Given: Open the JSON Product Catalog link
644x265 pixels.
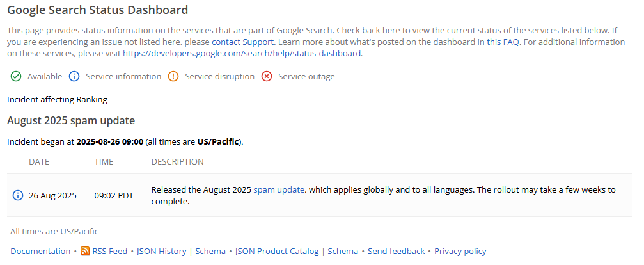Looking at the screenshot, I should tap(277, 251).
